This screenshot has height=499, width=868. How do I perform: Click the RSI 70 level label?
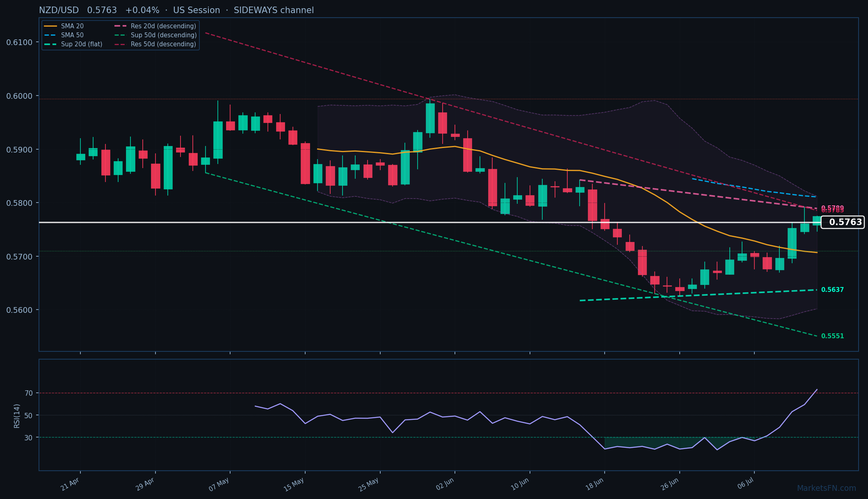click(x=29, y=393)
